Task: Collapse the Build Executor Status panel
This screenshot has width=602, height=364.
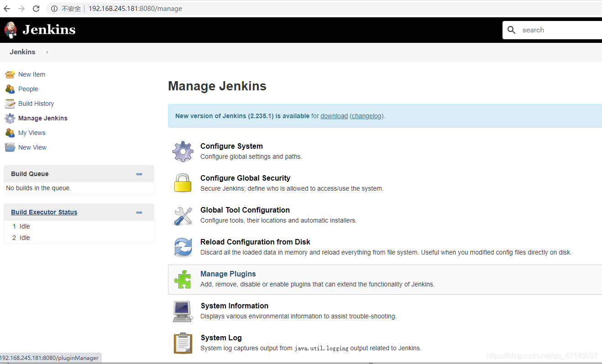Action: (x=139, y=212)
